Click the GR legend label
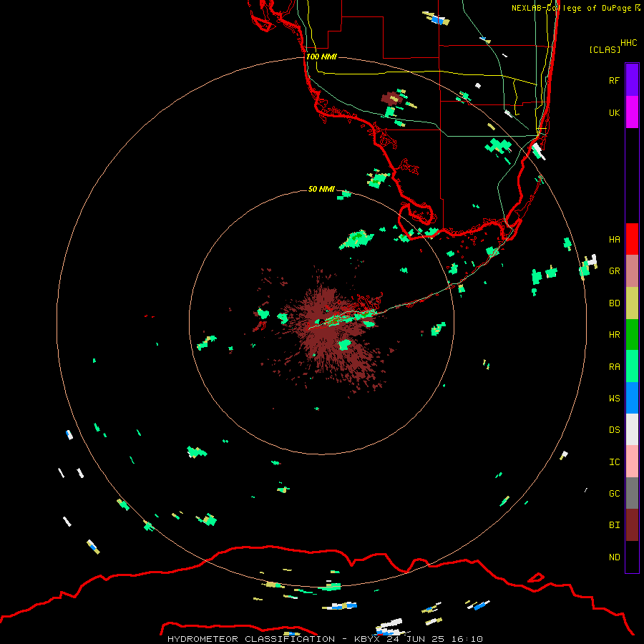 point(614,270)
